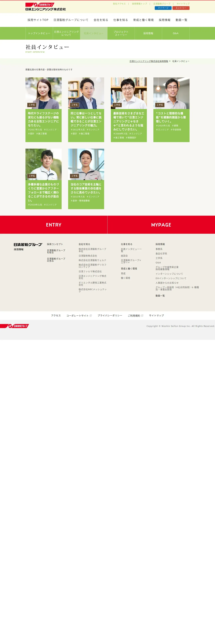Open footer link 日清ファルマ株式会社
Image resolution: width=215 pixels, height=644 pixels.
90,272
